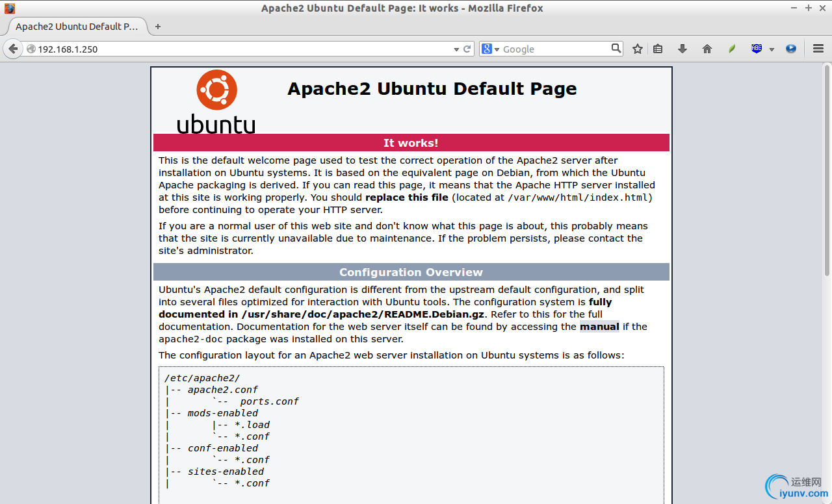Show your bookmarks list
The height and width of the screenshot is (504, 832).
(x=658, y=49)
